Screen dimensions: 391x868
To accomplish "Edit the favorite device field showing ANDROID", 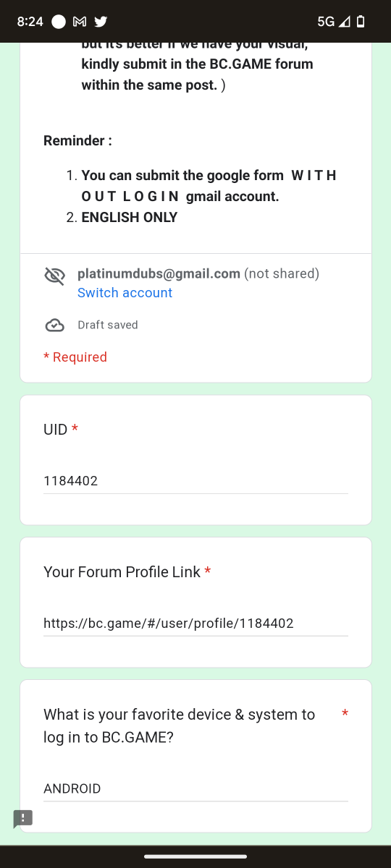I will pyautogui.click(x=195, y=788).
